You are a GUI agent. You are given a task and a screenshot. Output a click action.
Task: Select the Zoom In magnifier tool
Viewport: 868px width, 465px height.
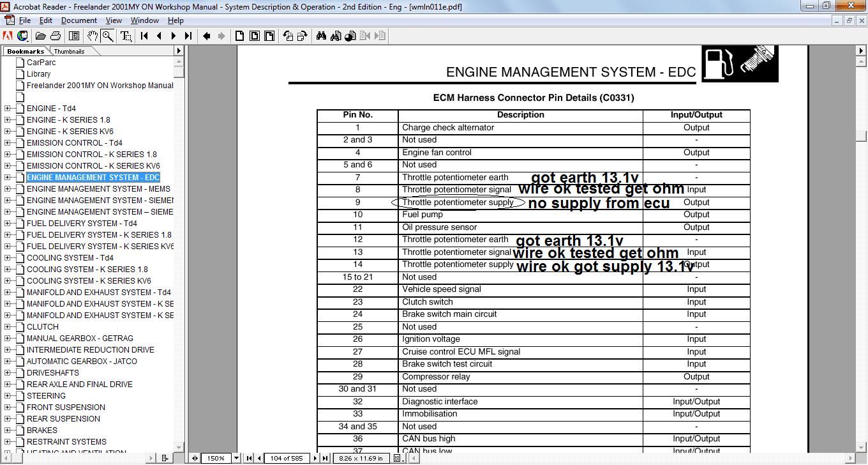pos(108,36)
